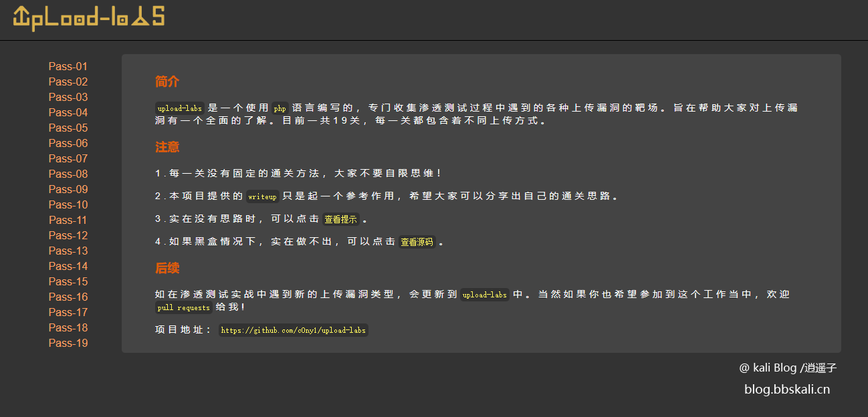Choose Pass-11 from the list
The height and width of the screenshot is (417, 868).
68,221
